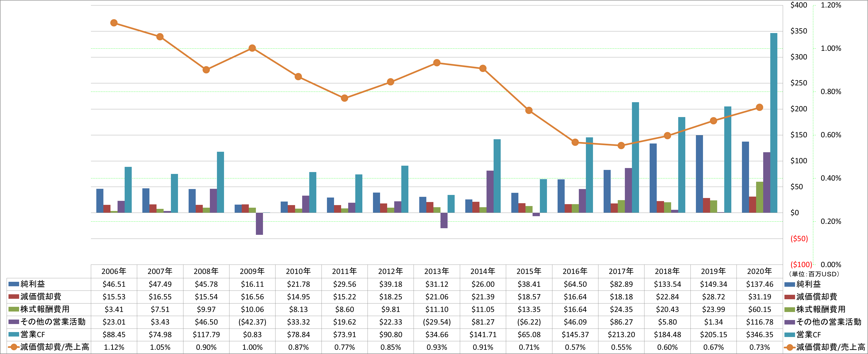Click the tallest teal 営業CF bar for 2020年
Viewport: 868px width, 354px height.
774,123
